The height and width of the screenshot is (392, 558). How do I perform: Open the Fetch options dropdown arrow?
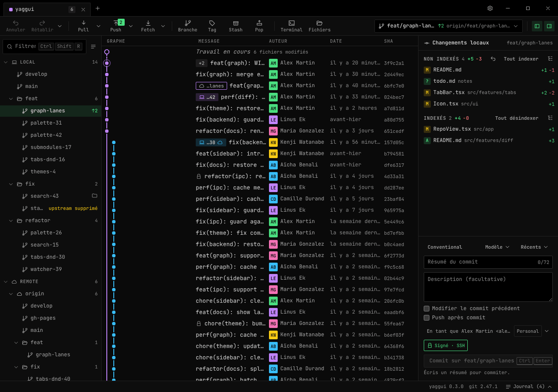[x=163, y=26]
